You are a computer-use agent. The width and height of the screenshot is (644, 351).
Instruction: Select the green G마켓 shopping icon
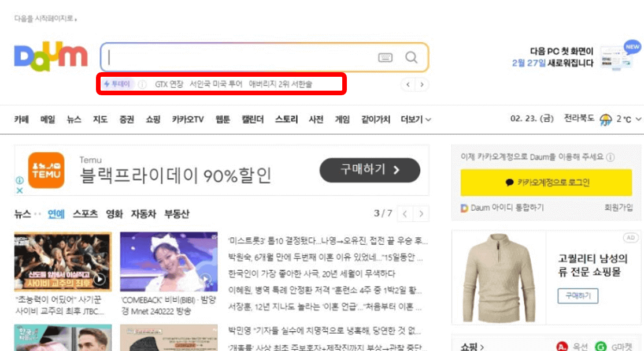coord(599,346)
